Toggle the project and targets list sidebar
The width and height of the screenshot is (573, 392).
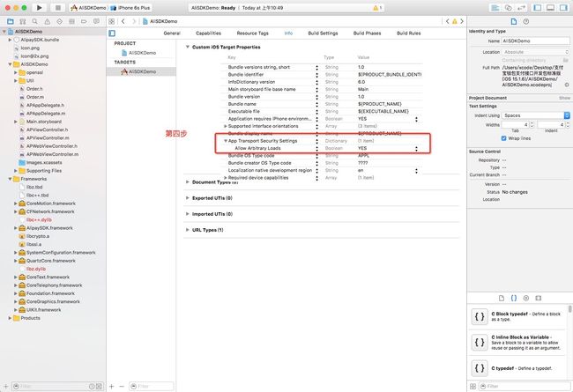point(112,33)
